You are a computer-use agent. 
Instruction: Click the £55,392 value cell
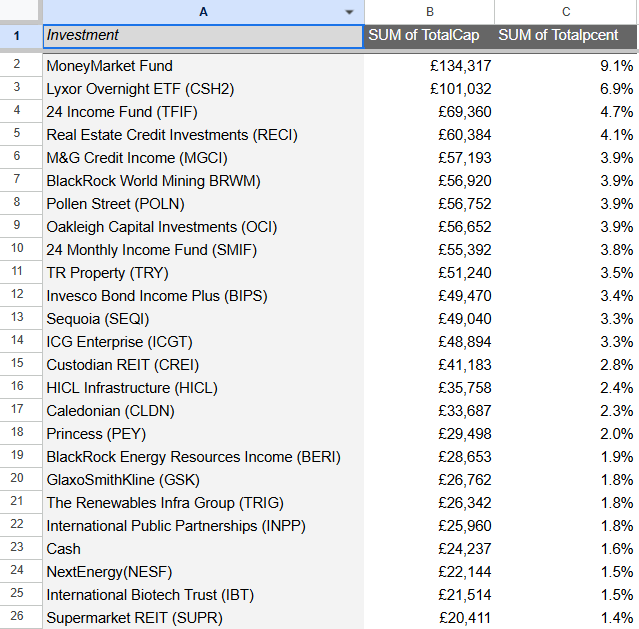[x=429, y=249]
